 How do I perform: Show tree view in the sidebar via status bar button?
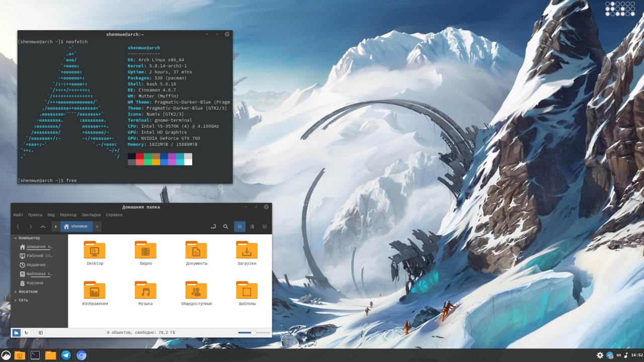pyautogui.click(x=26, y=332)
